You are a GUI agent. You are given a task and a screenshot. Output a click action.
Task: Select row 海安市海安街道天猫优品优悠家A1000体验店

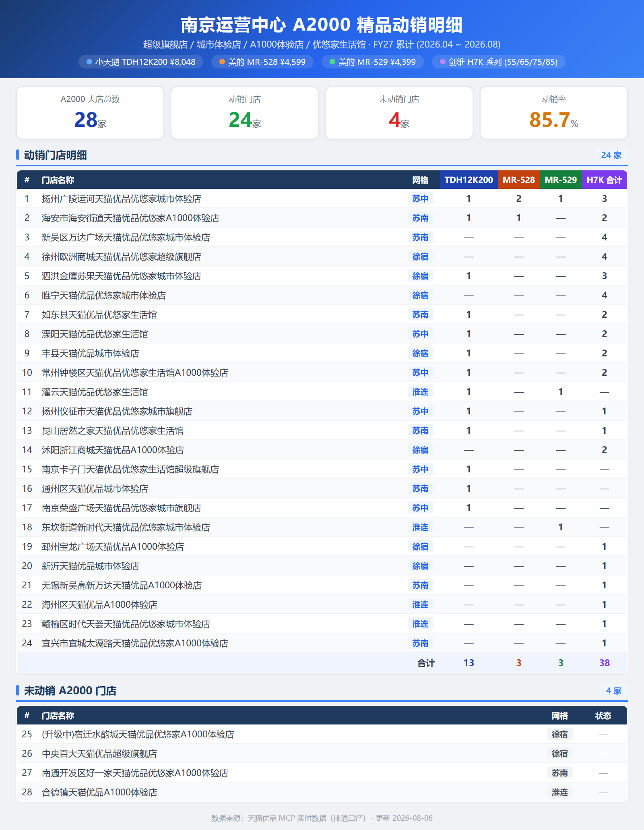point(322,218)
